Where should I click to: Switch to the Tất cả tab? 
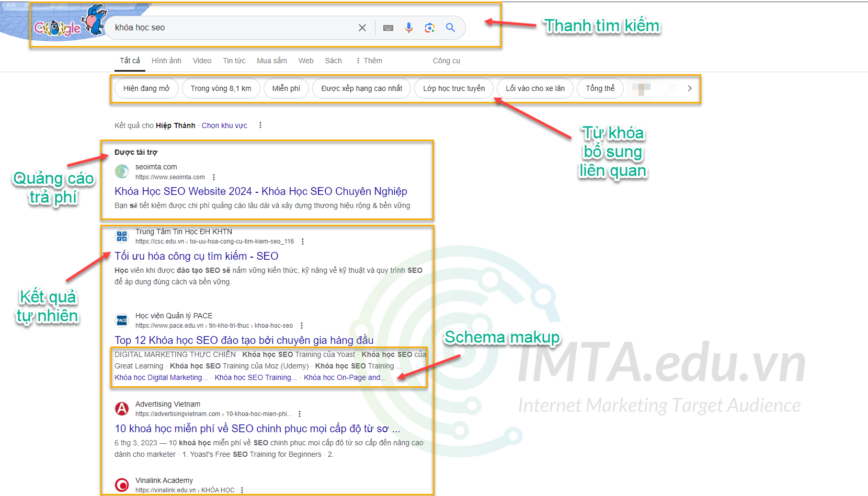(130, 61)
